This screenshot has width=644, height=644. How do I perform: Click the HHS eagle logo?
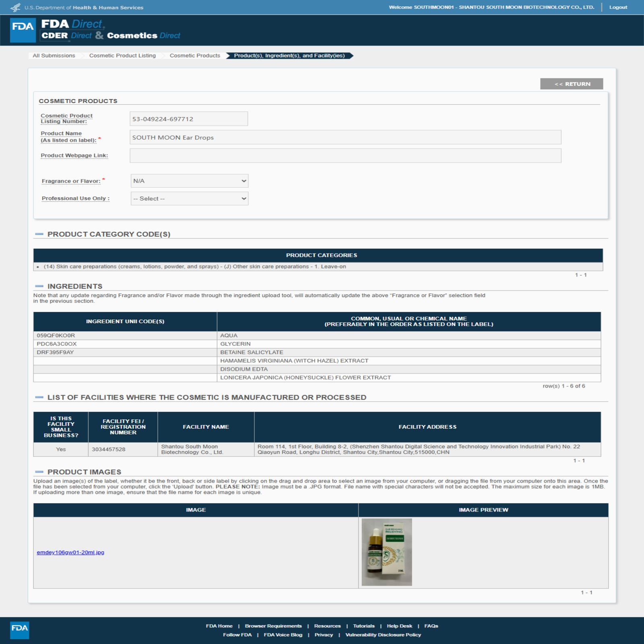point(15,7)
